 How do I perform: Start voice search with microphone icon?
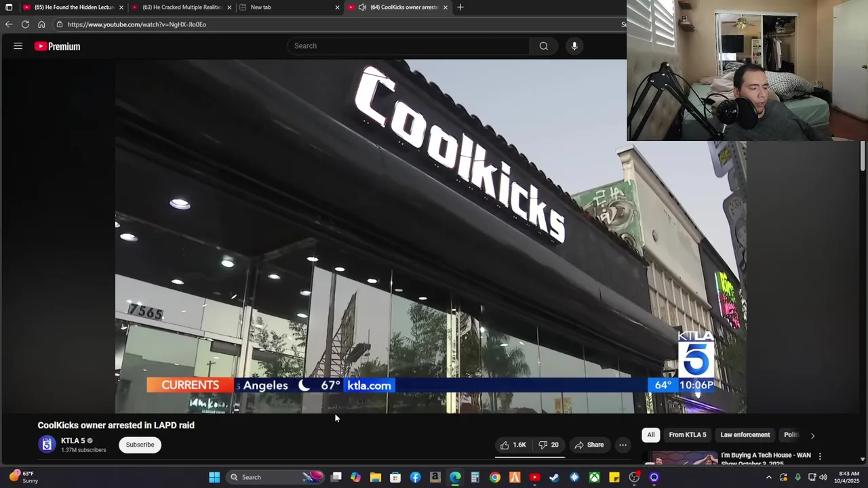(574, 46)
